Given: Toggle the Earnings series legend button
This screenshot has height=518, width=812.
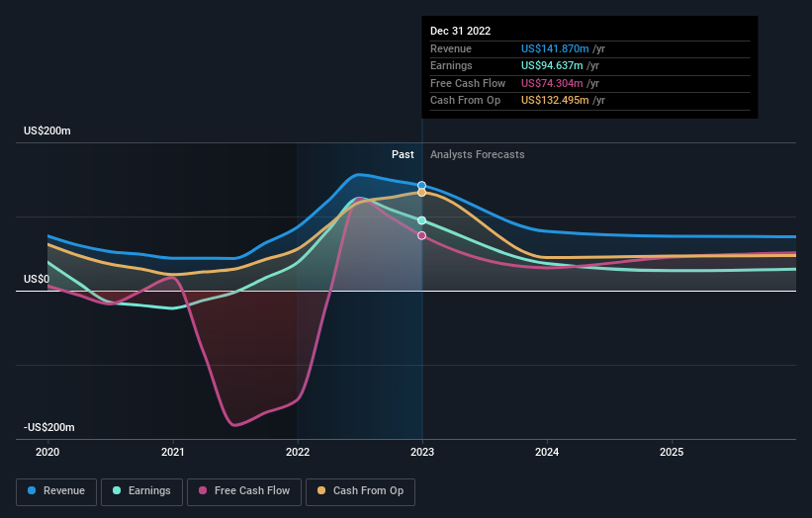Looking at the screenshot, I should pyautogui.click(x=141, y=491).
